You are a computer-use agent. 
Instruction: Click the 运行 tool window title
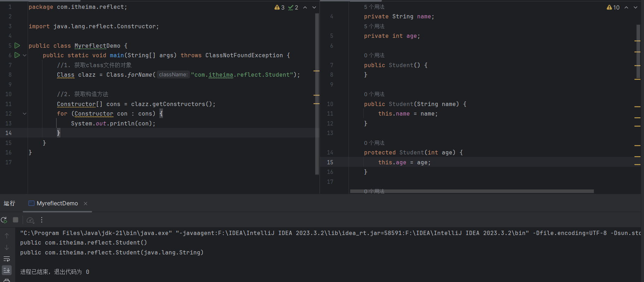click(x=10, y=204)
